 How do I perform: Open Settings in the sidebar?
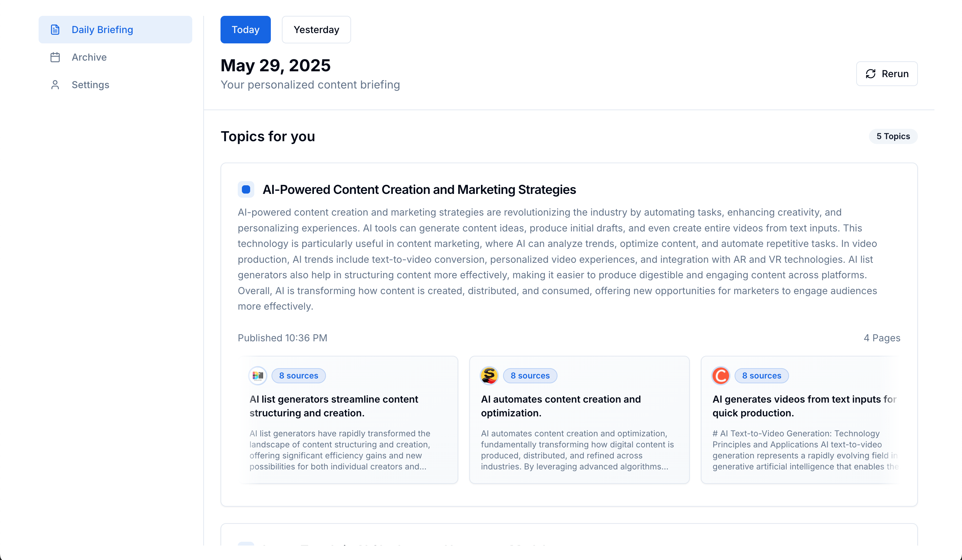click(x=90, y=85)
